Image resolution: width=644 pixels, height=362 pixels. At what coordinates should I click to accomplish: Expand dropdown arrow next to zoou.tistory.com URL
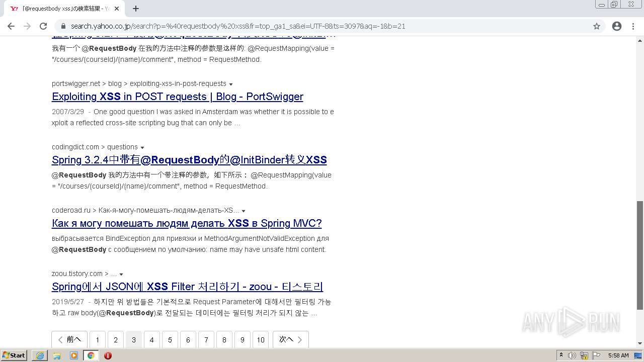[121, 274]
